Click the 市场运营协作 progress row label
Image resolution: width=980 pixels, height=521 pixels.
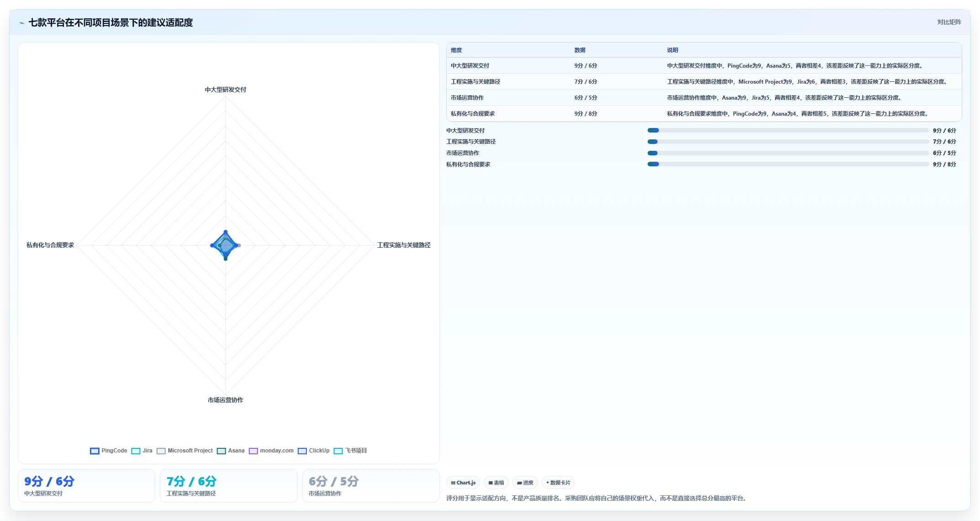click(463, 153)
